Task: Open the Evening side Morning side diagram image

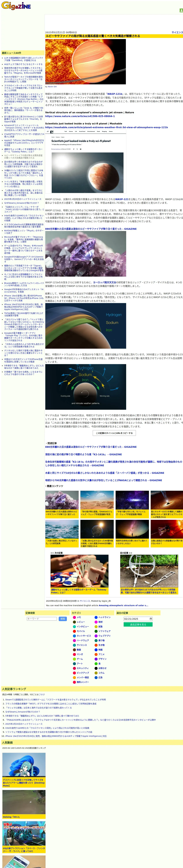Action: (x=85, y=387)
